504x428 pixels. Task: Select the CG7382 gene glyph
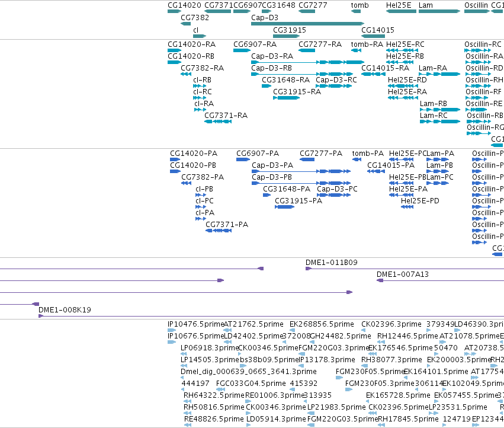point(185,24)
